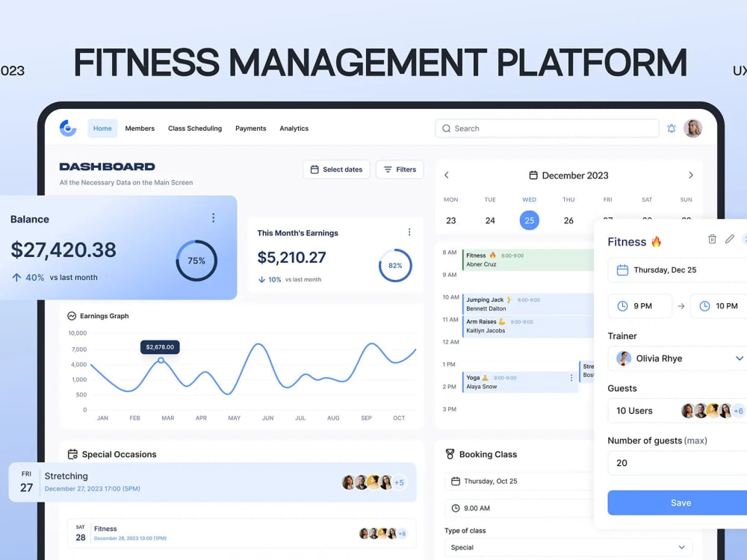Open the Filters button
The image size is (747, 560).
[400, 169]
